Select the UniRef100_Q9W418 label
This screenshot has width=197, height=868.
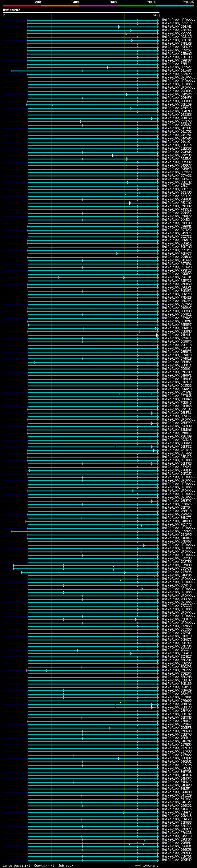tap(177, 816)
